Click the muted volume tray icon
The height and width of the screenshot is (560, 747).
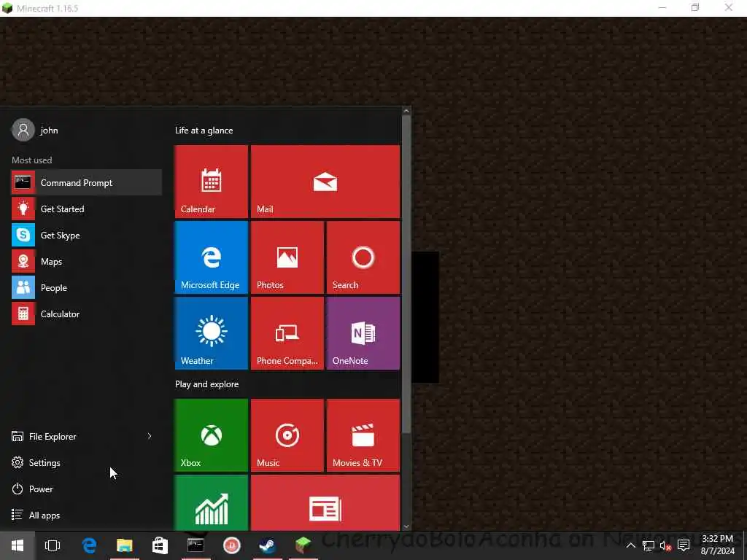[665, 545]
